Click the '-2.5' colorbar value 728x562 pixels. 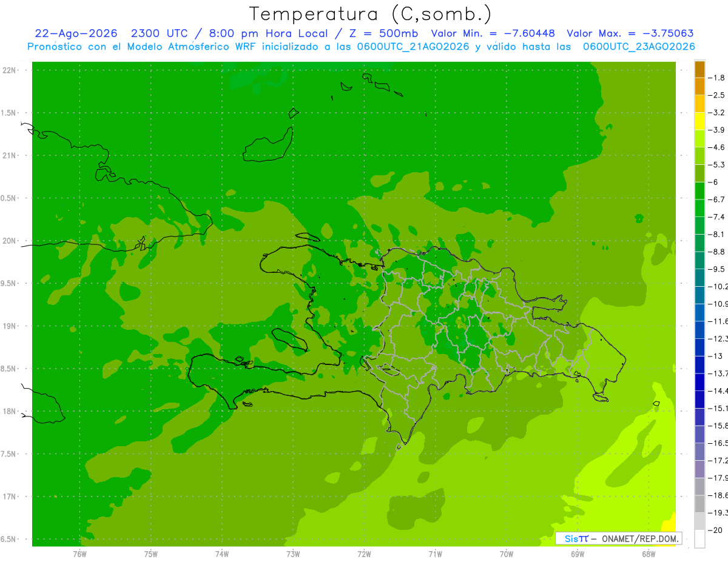tap(716, 95)
